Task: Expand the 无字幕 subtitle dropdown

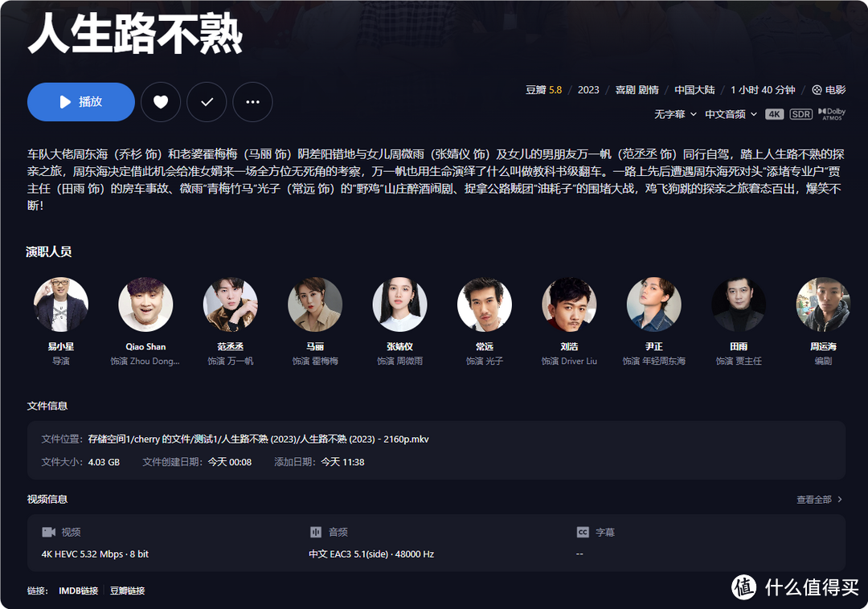Action: tap(675, 114)
